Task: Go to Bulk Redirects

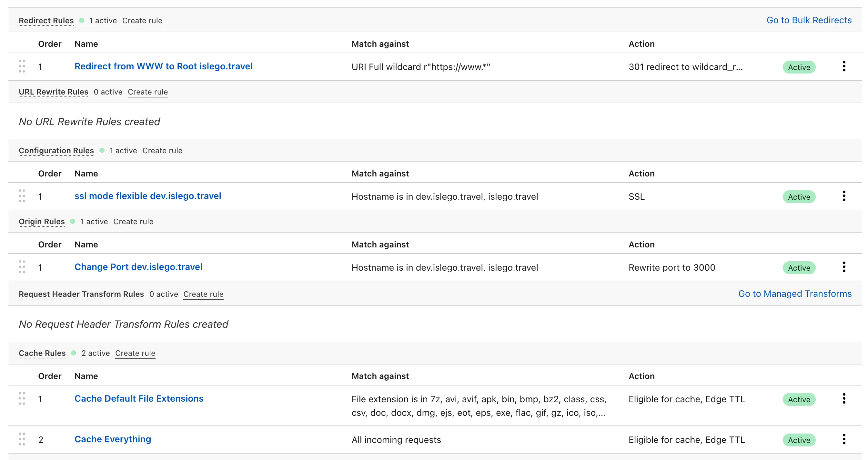Action: 809,20
